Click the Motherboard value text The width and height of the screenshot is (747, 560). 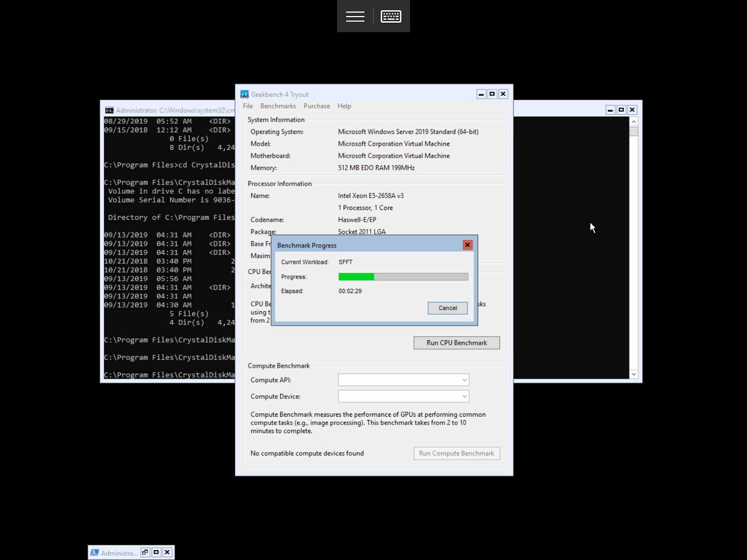click(394, 156)
